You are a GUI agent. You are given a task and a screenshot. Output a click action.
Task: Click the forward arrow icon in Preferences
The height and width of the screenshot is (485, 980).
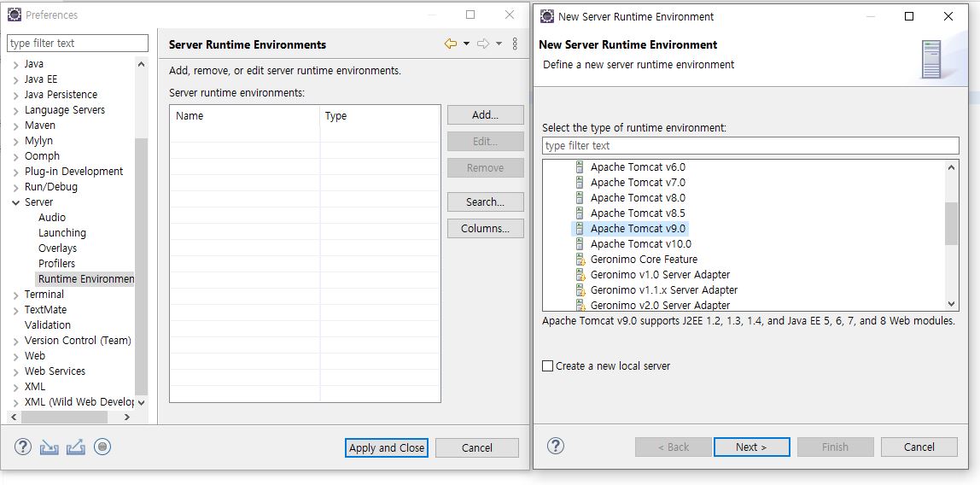pyautogui.click(x=482, y=44)
